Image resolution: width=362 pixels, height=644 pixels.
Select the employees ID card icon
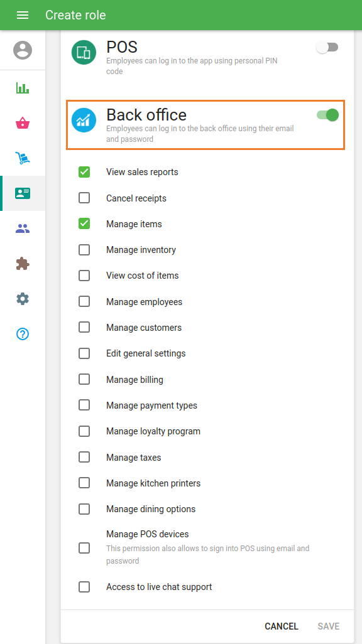(23, 193)
